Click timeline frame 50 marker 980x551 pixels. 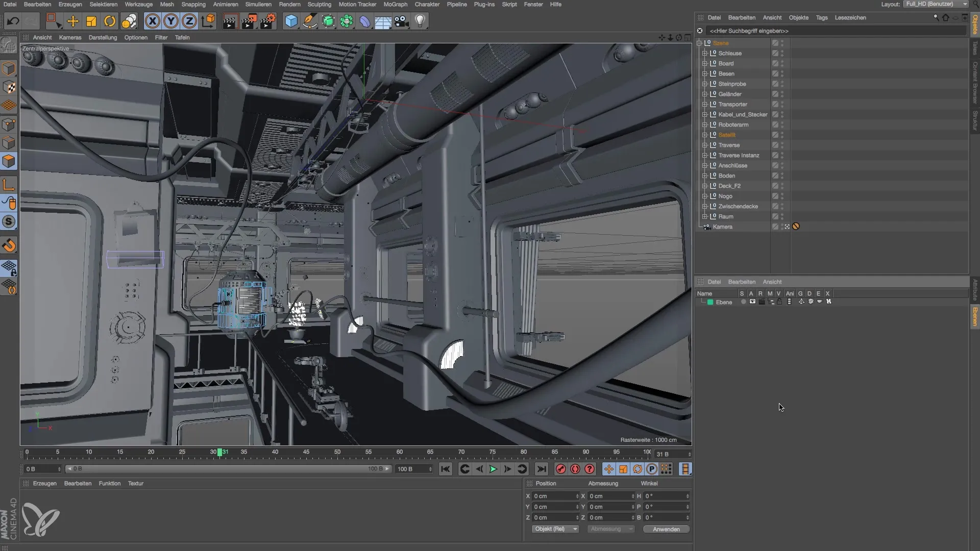coord(337,452)
